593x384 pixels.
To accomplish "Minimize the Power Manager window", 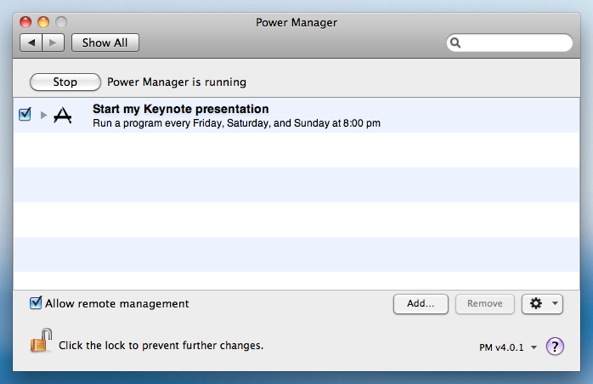I will click(x=43, y=22).
